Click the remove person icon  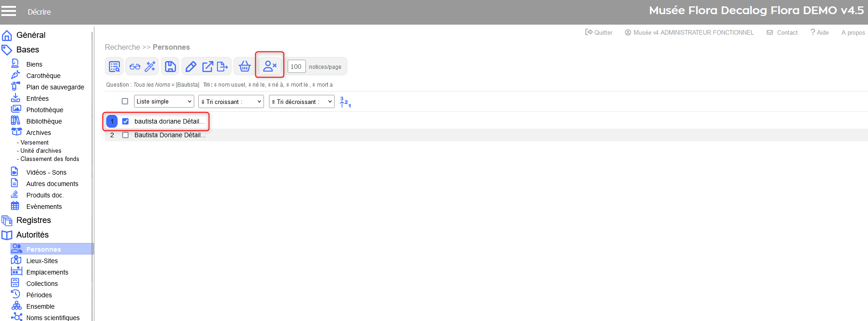270,66
